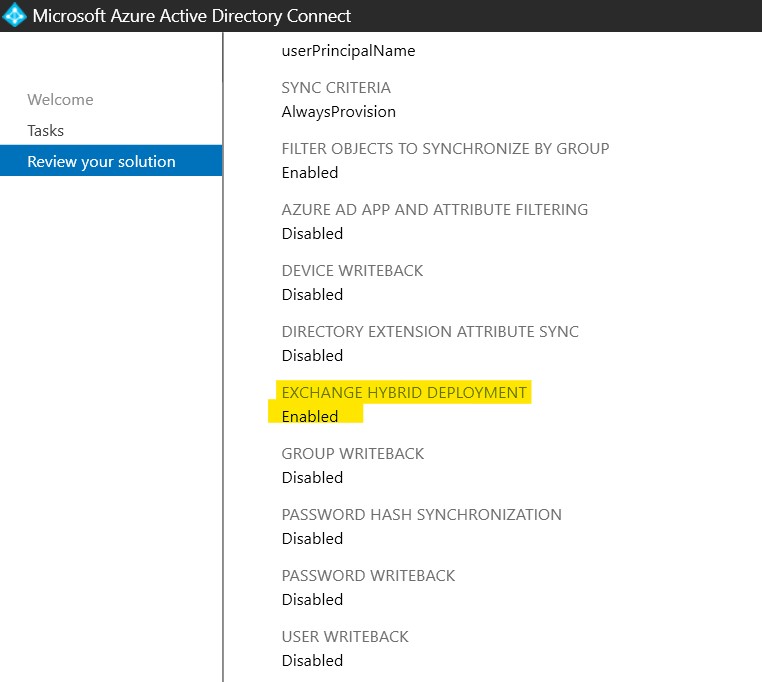The height and width of the screenshot is (682, 762).
Task: Click Disabled under Azure AD App Filtering
Action: point(312,234)
